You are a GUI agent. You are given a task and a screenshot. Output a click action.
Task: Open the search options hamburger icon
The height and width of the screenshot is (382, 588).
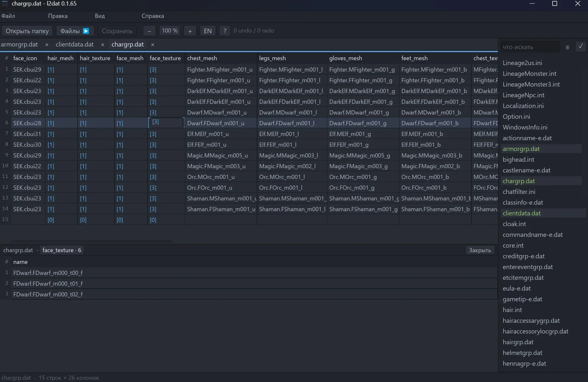coord(567,47)
